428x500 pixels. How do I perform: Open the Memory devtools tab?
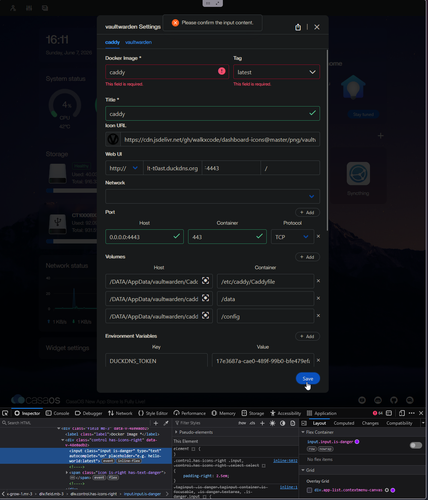click(223, 413)
